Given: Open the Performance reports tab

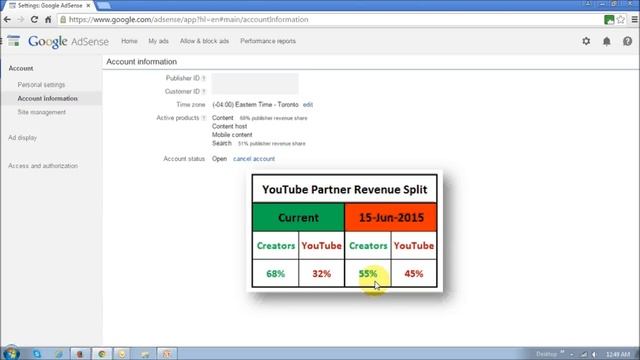Looking at the screenshot, I should coord(268,41).
